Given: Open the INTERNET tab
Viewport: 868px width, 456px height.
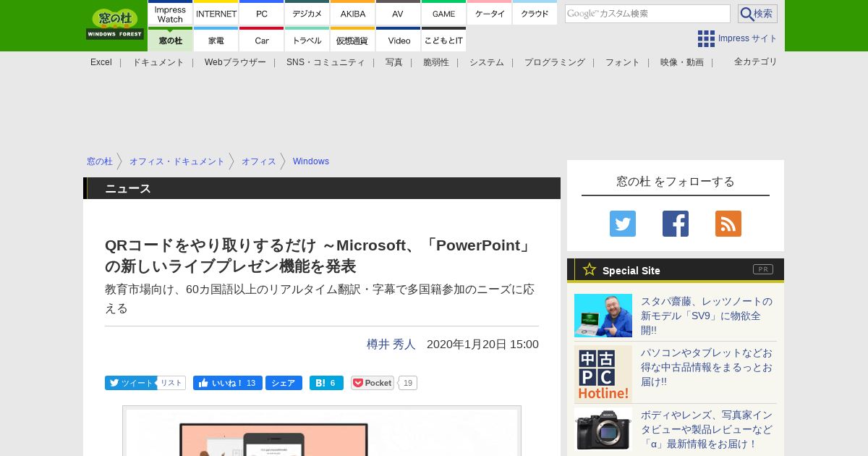Looking at the screenshot, I should (x=216, y=13).
